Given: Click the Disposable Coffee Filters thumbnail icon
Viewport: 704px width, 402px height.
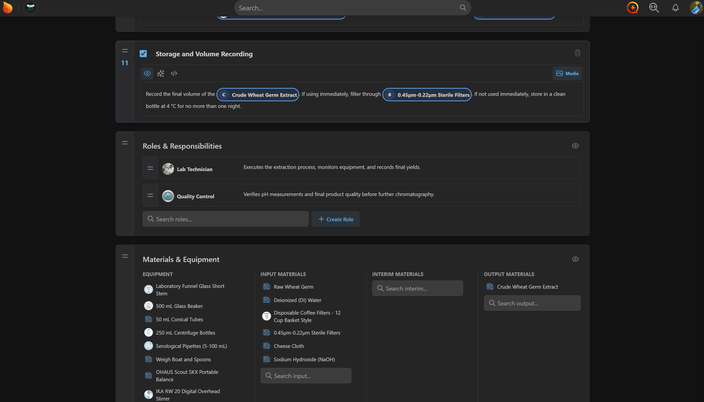Looking at the screenshot, I should tap(266, 316).
